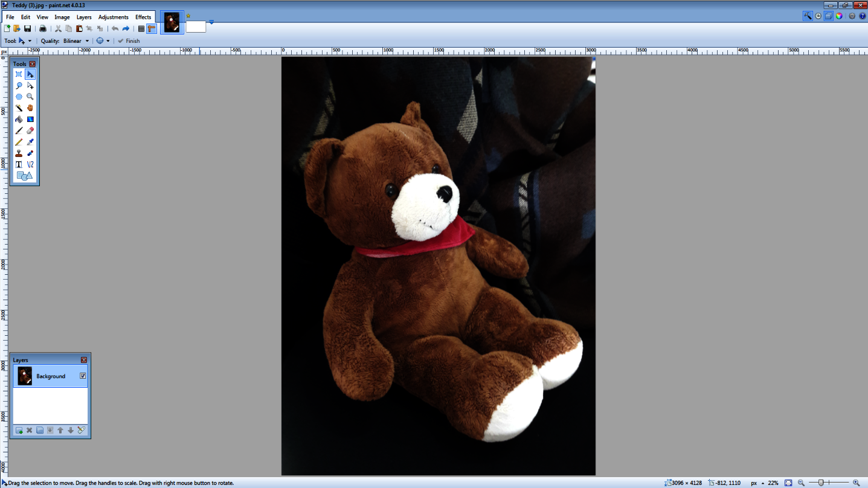Screen dimensions: 868x488
Task: Expand the resampling mode dropdown near Finish
Action: click(108, 40)
